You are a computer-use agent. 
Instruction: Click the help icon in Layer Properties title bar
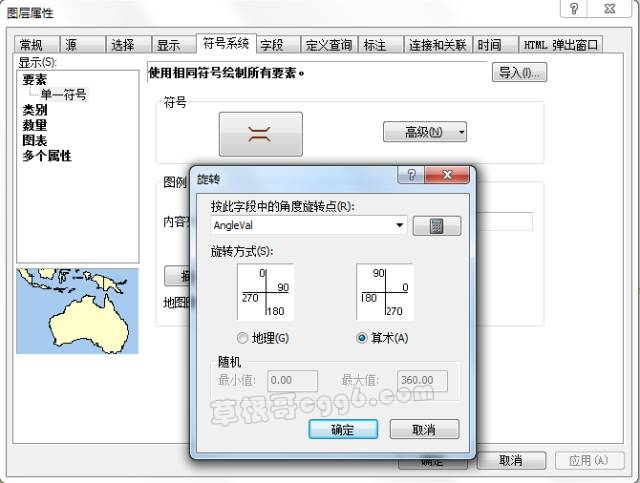coord(574,9)
